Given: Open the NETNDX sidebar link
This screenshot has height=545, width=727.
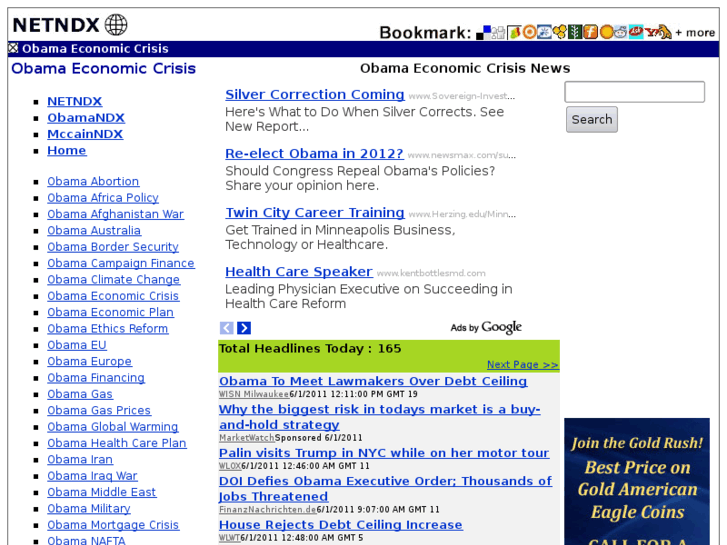Looking at the screenshot, I should click(75, 101).
